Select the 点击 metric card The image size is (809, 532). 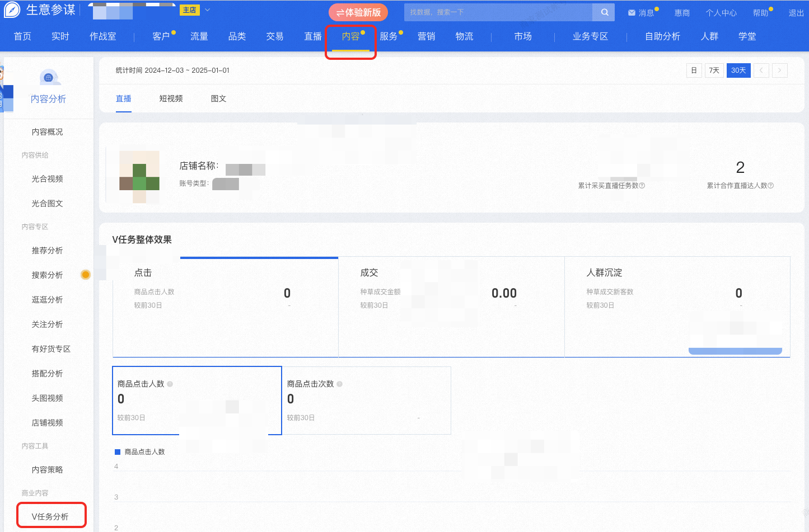226,307
